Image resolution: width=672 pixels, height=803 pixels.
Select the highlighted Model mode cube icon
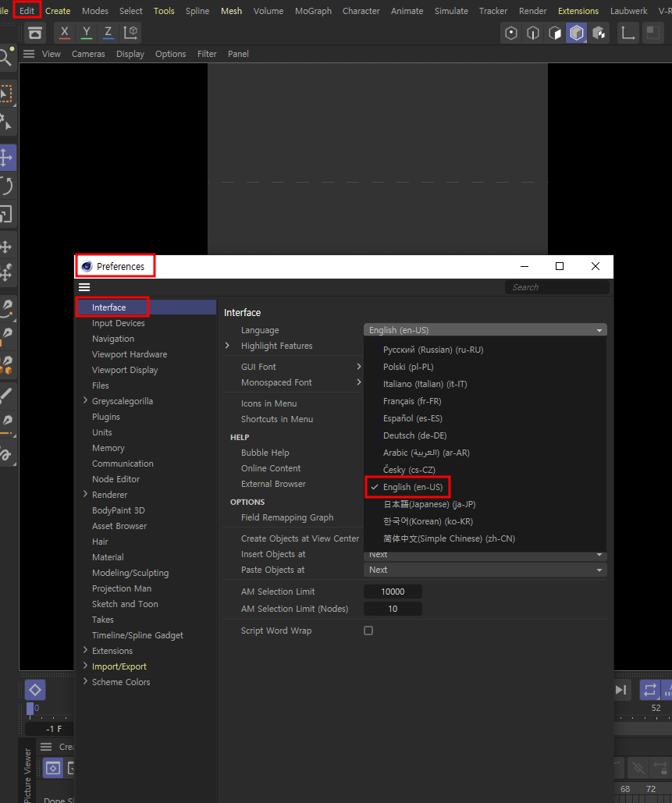tap(576, 34)
